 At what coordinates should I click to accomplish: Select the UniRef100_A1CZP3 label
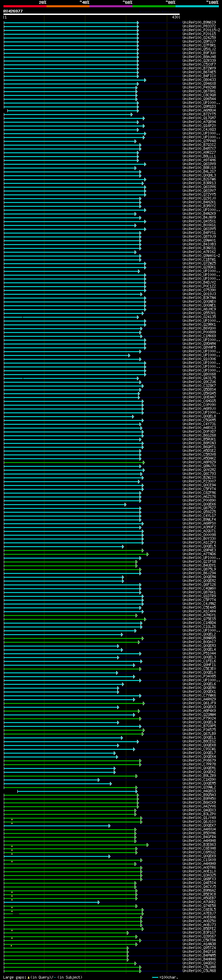[x=199, y=543]
